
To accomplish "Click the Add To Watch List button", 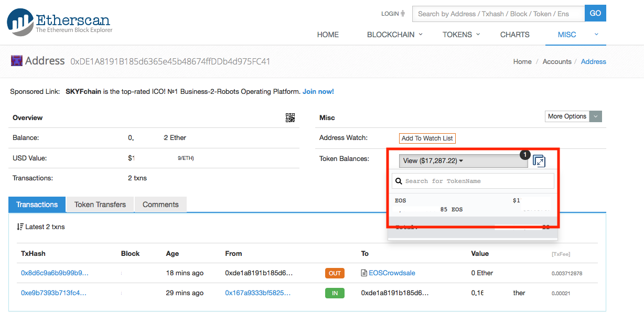I will [x=427, y=138].
